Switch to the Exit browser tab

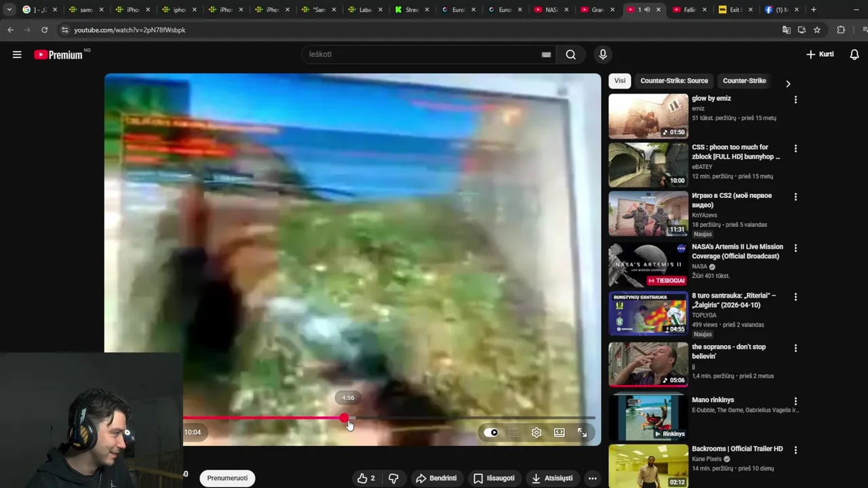tap(735, 9)
